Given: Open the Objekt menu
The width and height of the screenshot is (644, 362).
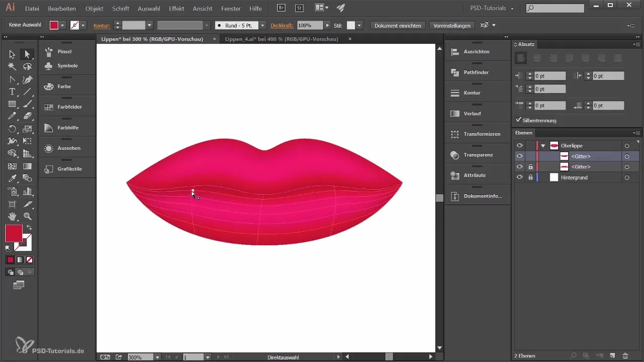Looking at the screenshot, I should 95,9.
